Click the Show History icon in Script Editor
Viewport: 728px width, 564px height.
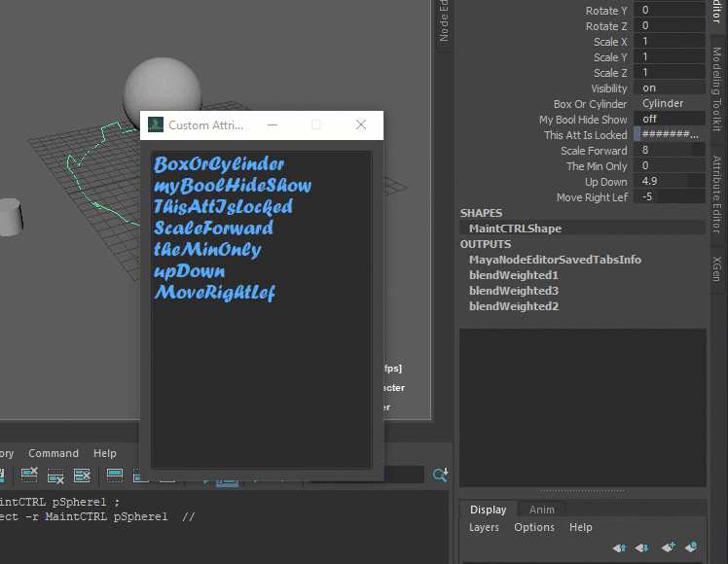[115, 475]
